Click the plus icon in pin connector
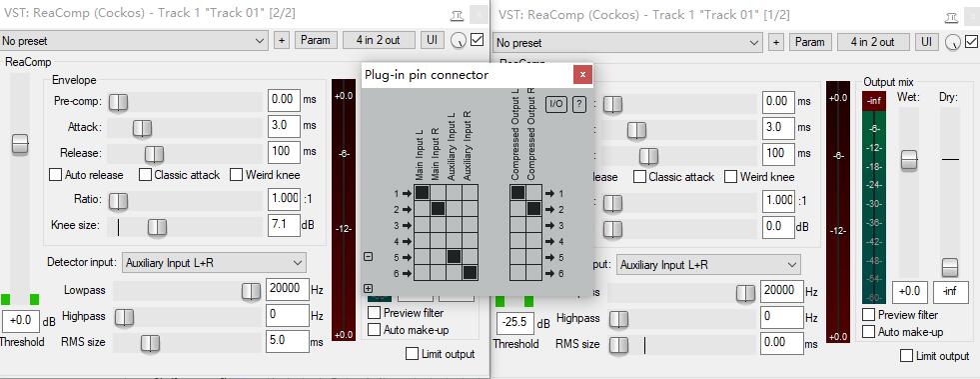Image resolution: width=980 pixels, height=379 pixels. [x=369, y=288]
